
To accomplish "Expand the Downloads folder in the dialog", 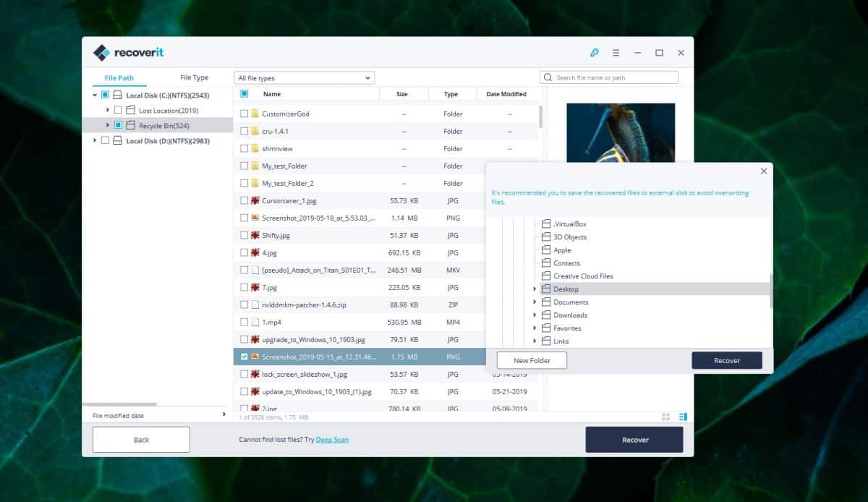I will point(535,315).
